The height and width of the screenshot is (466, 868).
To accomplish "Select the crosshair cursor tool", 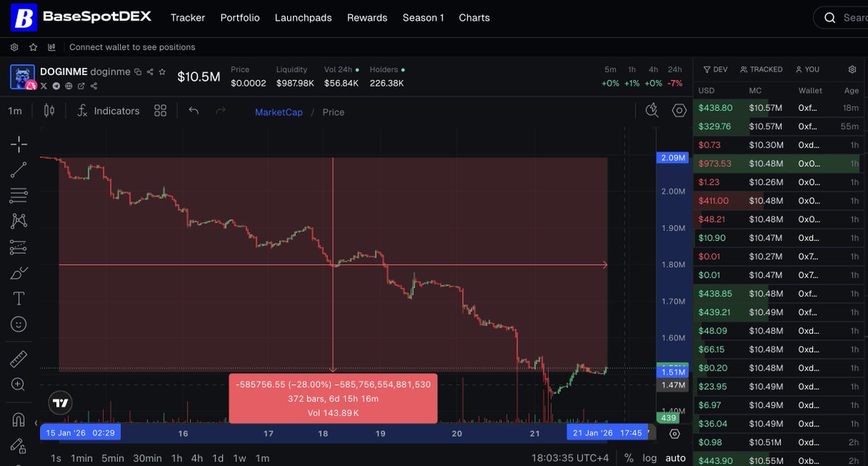I will [19, 144].
